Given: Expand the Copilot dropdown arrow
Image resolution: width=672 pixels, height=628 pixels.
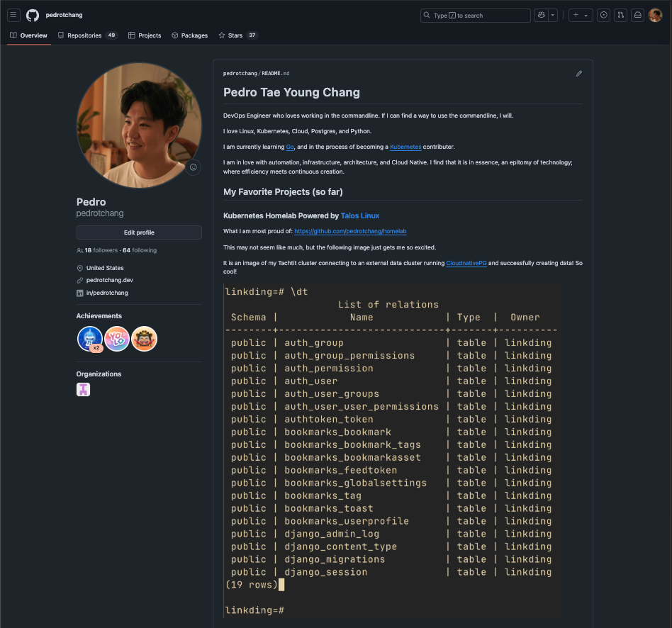Looking at the screenshot, I should (553, 15).
